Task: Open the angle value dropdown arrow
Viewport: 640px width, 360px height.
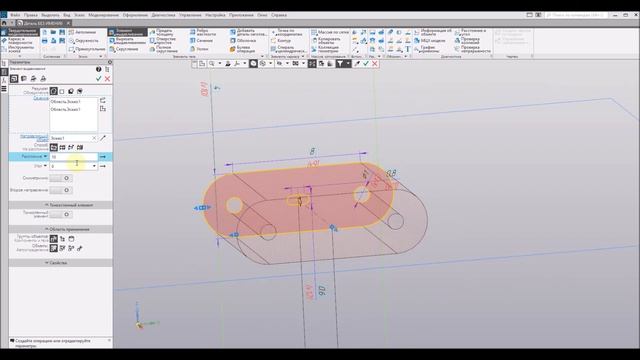Action: 94,166
